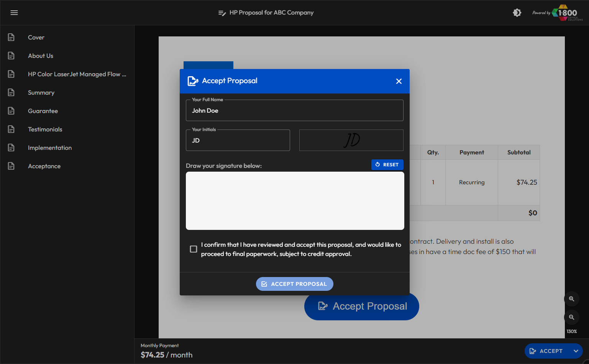Click the Implementation page document icon
The image size is (589, 364).
pos(11,148)
